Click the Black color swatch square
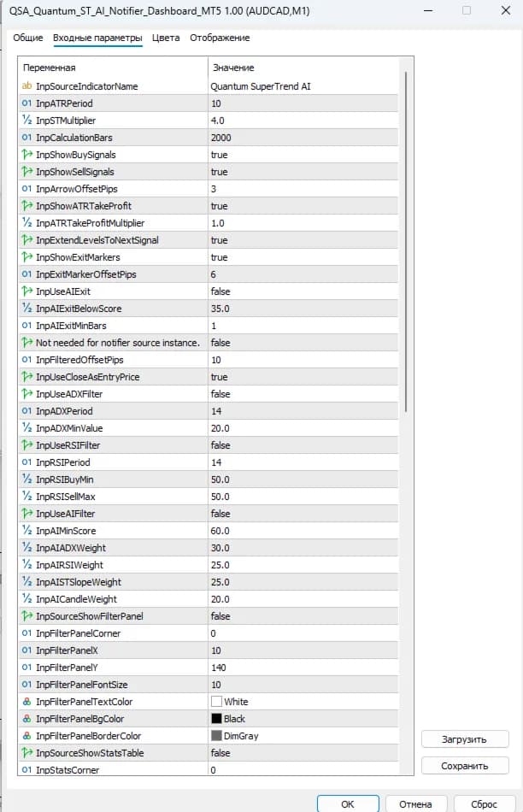523x812 pixels. (216, 718)
